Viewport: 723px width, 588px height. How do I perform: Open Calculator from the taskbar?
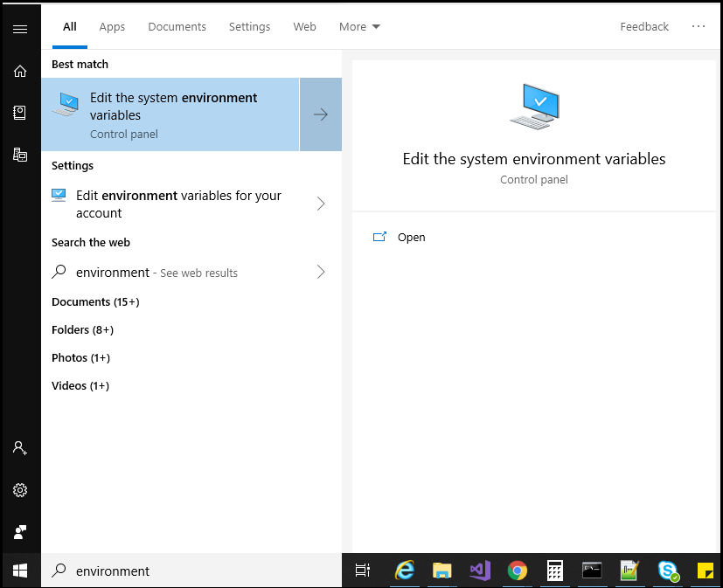click(x=554, y=571)
